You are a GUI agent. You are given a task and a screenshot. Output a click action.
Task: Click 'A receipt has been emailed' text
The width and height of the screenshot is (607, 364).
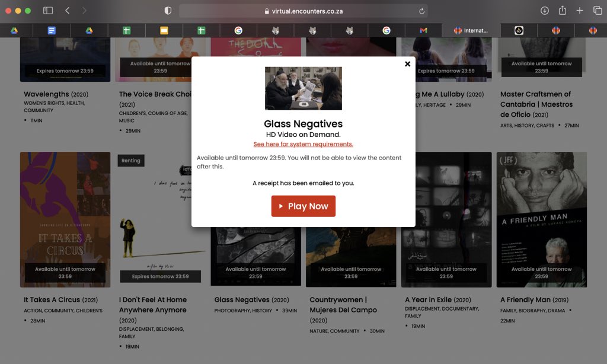303,183
